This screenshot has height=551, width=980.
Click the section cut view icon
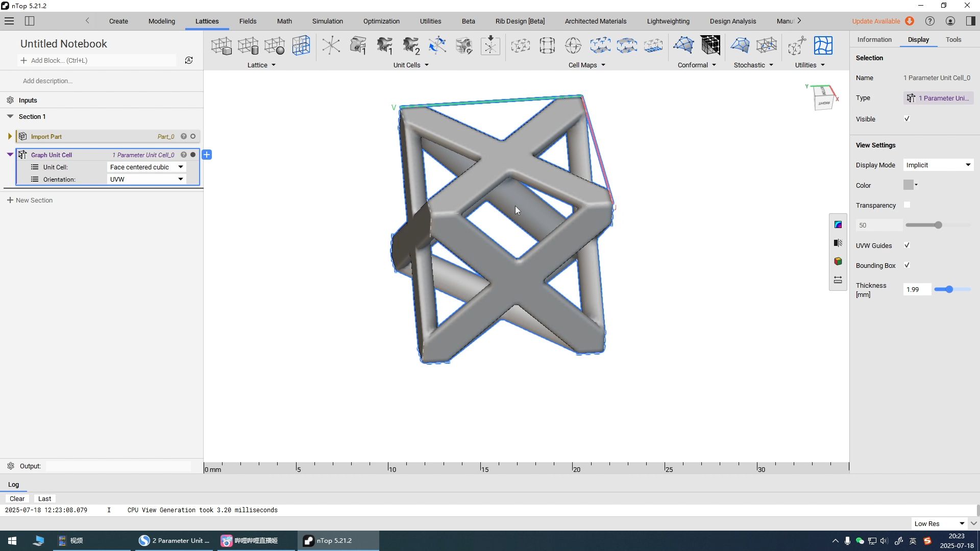[838, 243]
